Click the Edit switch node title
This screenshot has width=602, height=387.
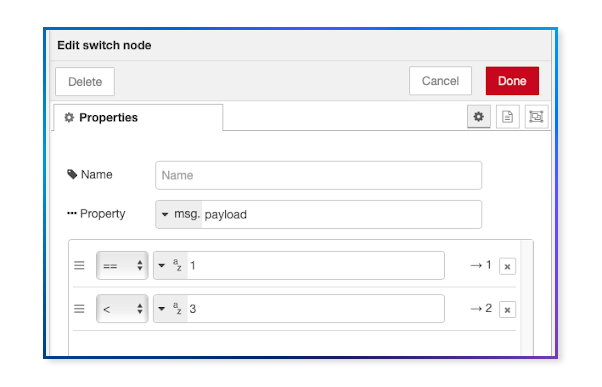click(x=104, y=45)
